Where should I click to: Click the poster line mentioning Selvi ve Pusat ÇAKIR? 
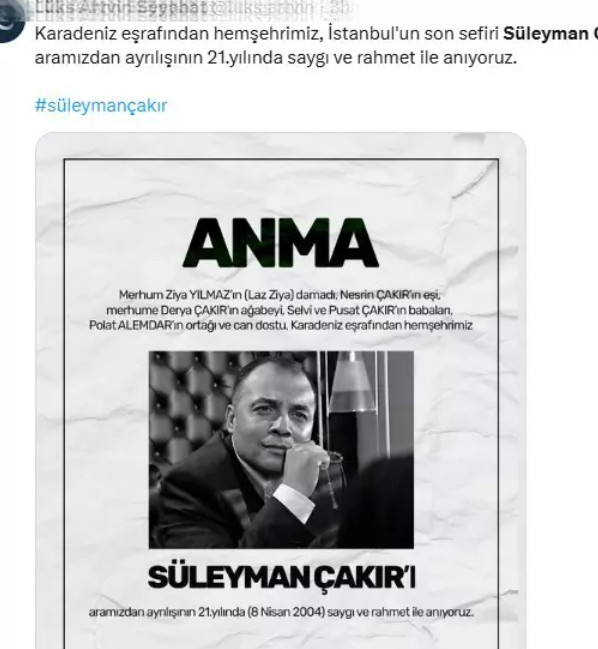click(280, 310)
